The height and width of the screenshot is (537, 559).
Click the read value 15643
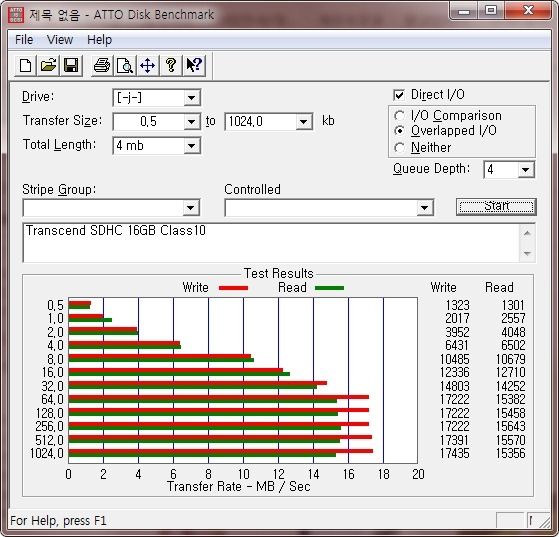[x=511, y=426]
